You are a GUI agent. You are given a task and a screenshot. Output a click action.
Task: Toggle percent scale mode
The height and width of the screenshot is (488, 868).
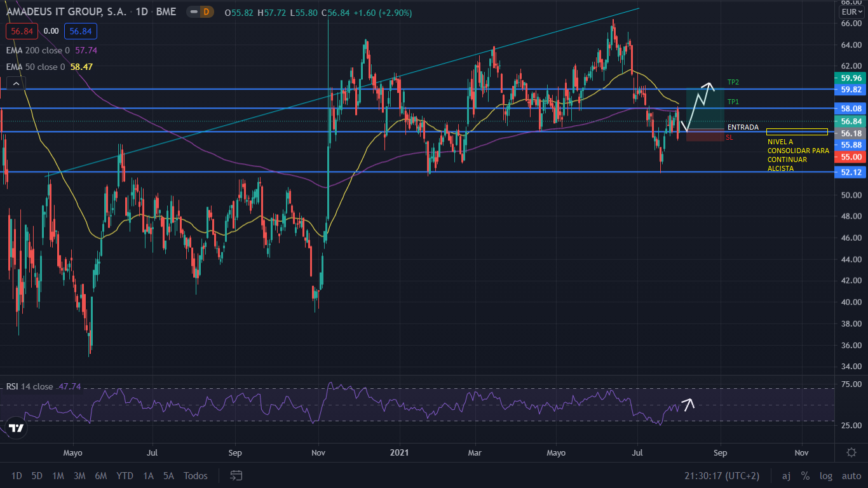[805, 476]
